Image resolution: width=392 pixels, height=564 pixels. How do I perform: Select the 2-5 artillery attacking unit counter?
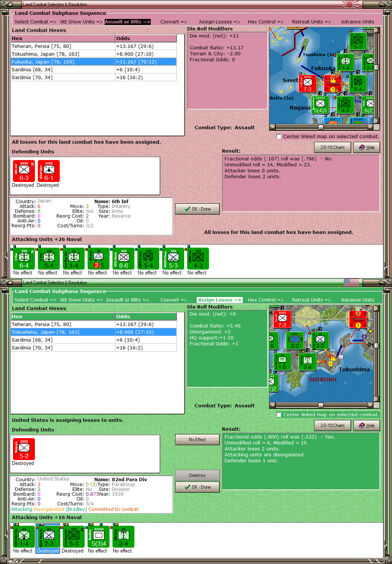(x=98, y=258)
